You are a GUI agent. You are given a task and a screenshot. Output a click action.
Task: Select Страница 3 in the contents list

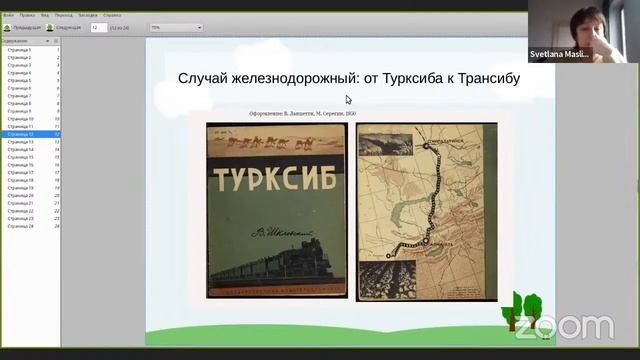[x=31, y=65]
